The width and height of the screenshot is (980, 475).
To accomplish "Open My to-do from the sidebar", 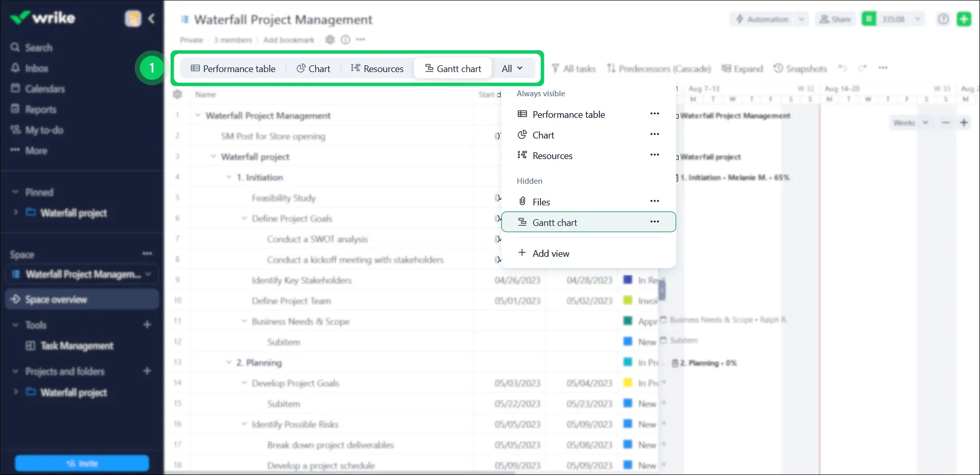I will (43, 130).
